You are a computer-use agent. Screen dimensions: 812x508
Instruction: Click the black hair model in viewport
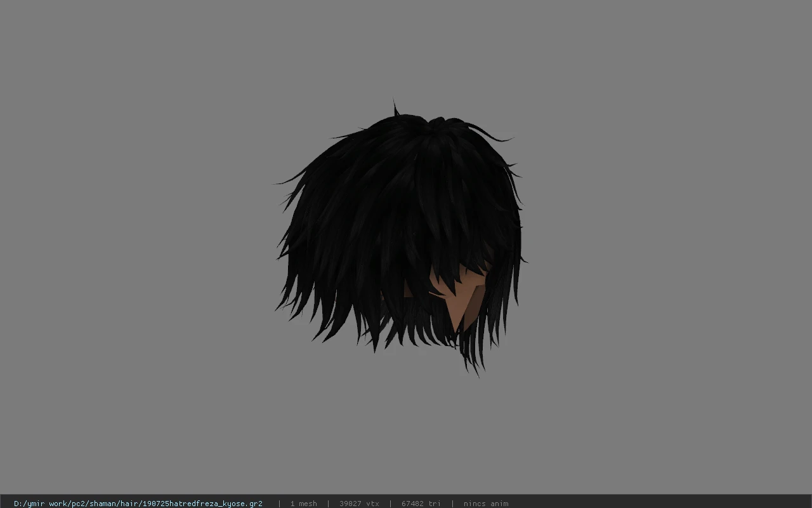pos(400,238)
